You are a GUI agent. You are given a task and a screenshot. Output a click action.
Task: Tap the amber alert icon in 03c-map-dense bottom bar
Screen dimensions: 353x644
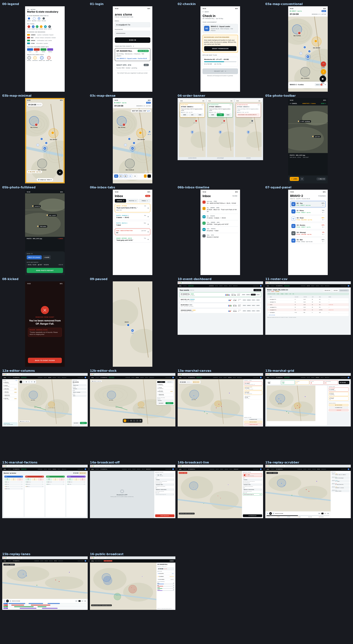tap(145, 176)
